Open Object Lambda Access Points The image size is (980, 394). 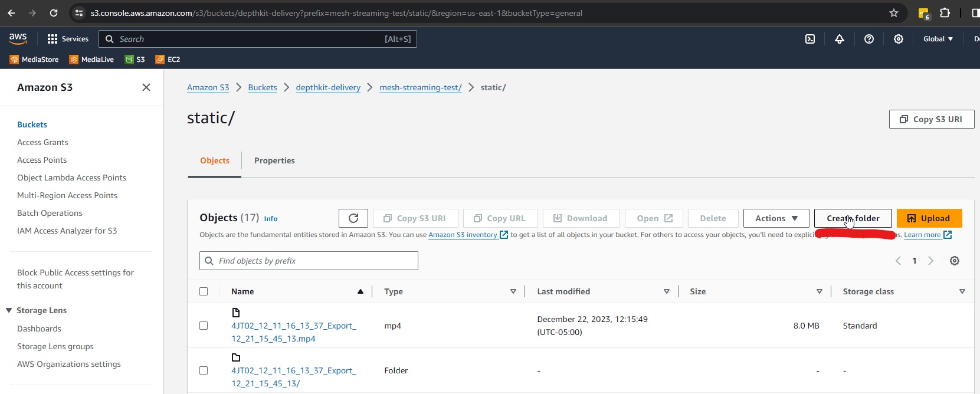click(71, 178)
